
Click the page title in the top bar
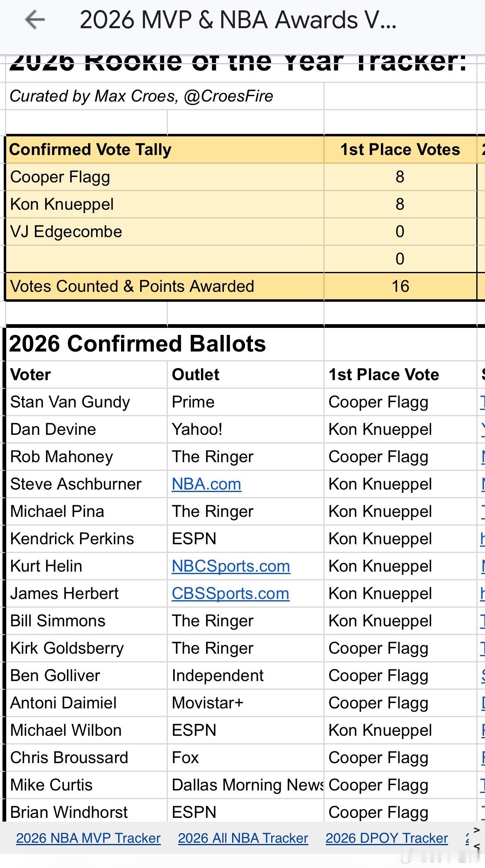pos(238,20)
